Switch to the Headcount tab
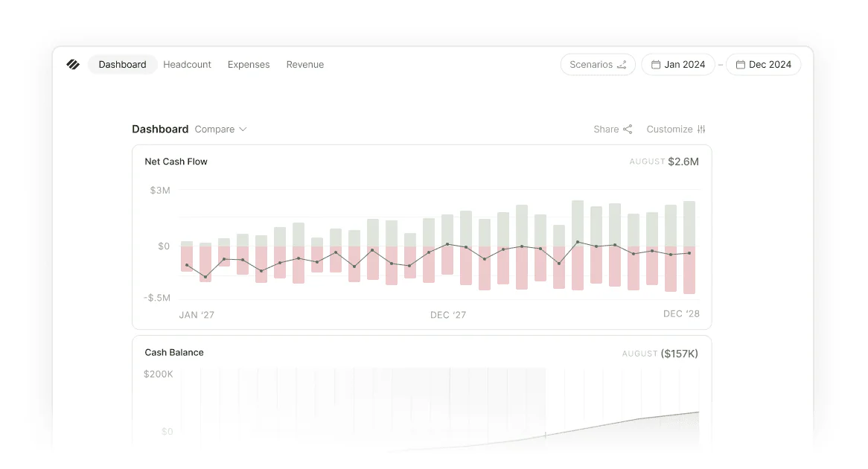Viewport: 868px width, 469px height. click(187, 65)
